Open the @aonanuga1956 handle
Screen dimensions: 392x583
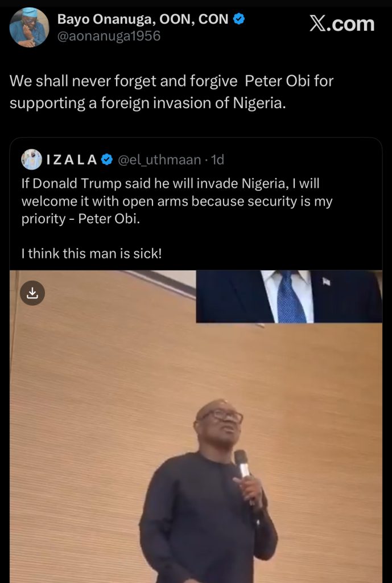[x=109, y=36]
